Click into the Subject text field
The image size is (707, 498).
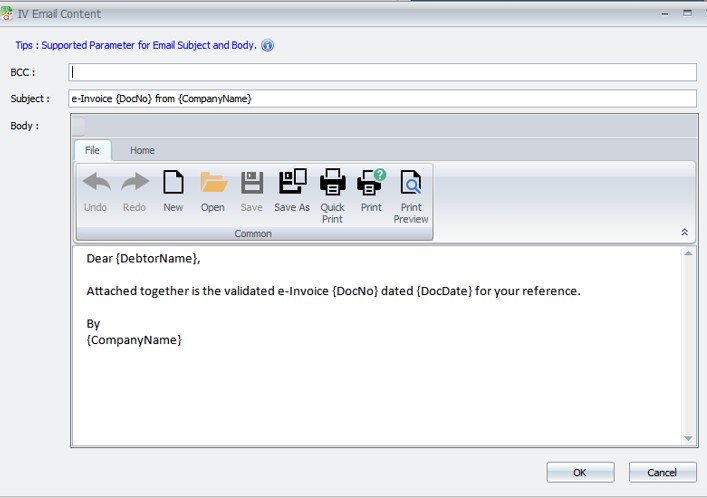(x=382, y=98)
